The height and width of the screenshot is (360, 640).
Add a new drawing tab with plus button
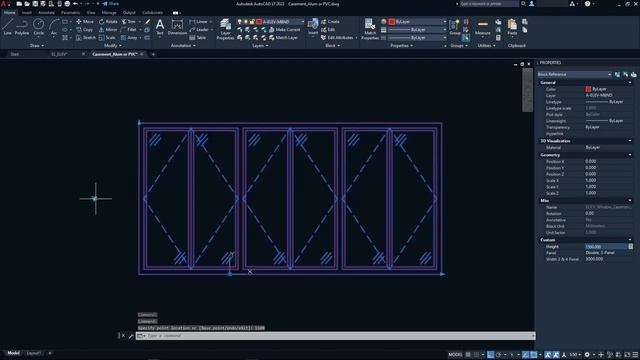tap(153, 54)
